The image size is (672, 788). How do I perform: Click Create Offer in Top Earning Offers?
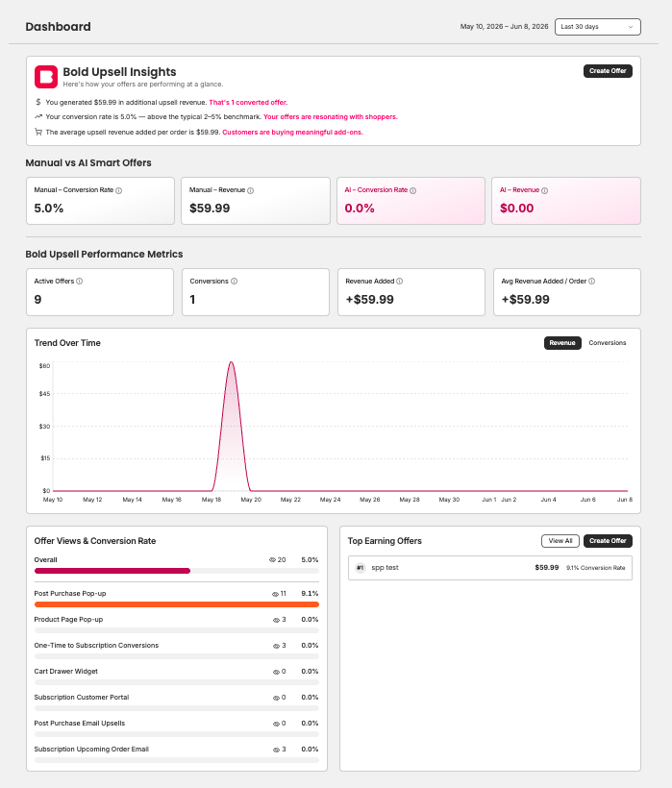coord(608,541)
